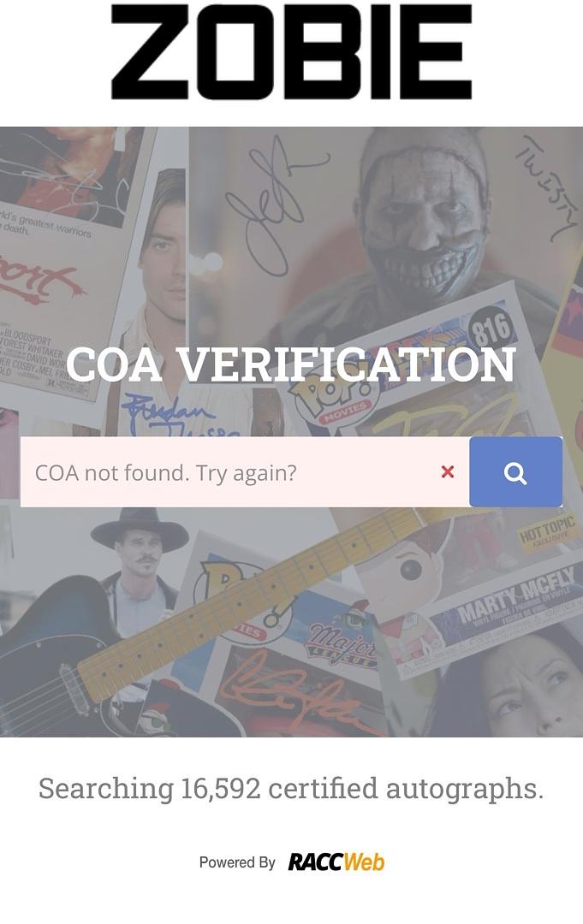The height and width of the screenshot is (924, 583).
Task: Clear the search field with red X
Action: coord(447,471)
